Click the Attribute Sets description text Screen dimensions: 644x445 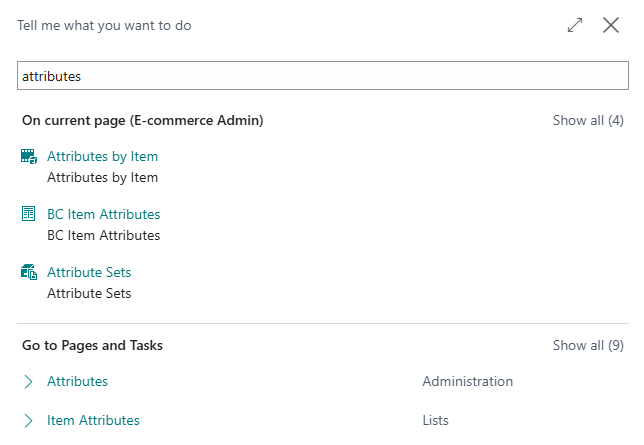(x=89, y=293)
